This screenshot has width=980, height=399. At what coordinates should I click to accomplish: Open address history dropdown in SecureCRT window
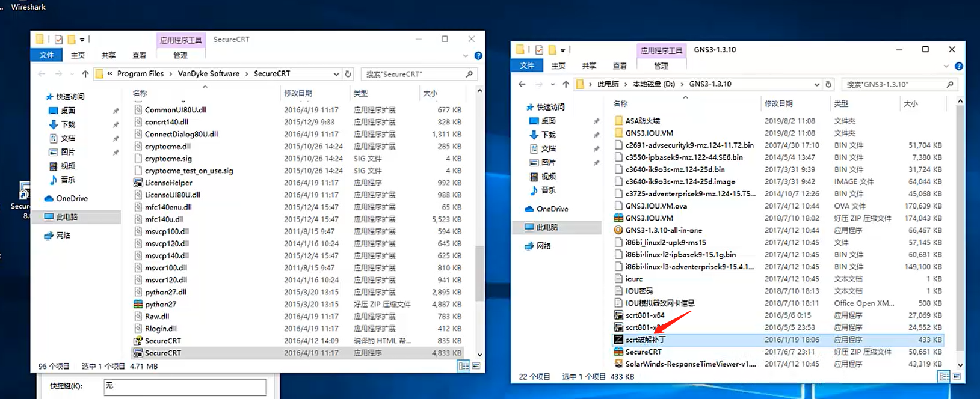point(336,73)
